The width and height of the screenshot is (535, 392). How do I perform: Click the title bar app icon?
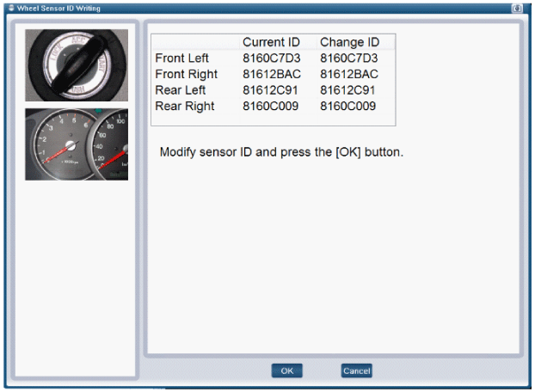pyautogui.click(x=11, y=8)
